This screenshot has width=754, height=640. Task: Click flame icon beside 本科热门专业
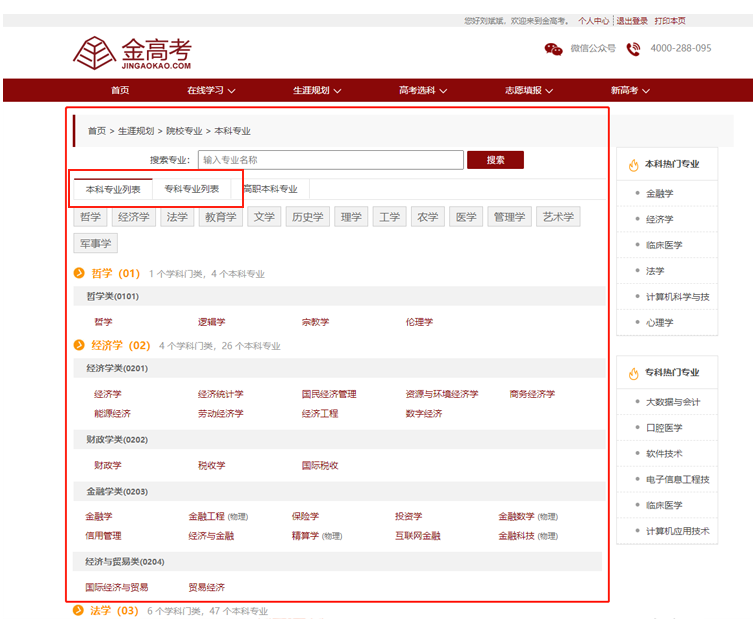(633, 165)
